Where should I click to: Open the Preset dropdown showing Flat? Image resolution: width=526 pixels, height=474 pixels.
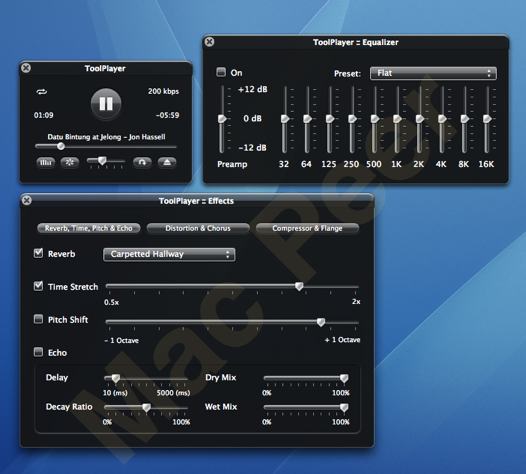pos(433,73)
